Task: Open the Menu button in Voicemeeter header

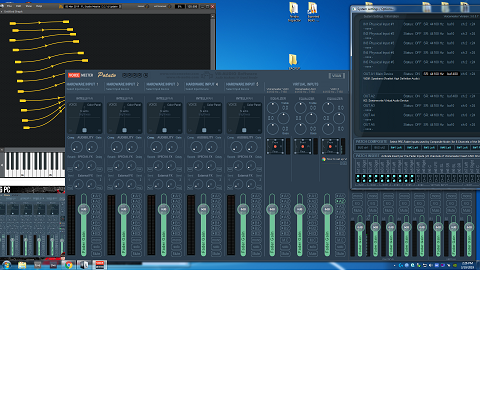Action: (337, 76)
